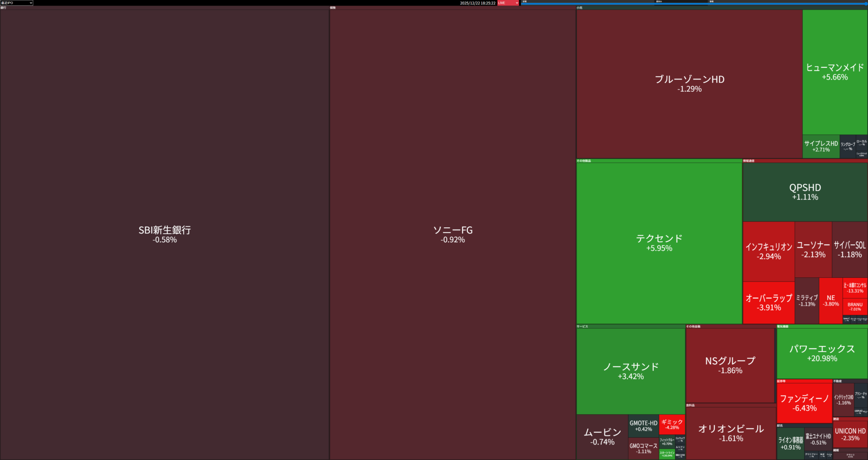
Task: Click the オリオンビール -1.61% tile
Action: point(731,433)
